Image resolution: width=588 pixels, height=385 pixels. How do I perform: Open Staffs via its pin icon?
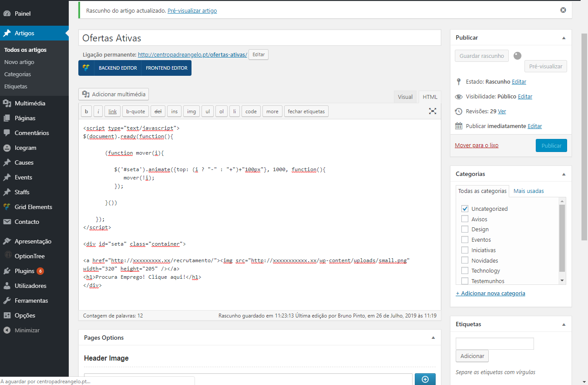click(7, 192)
